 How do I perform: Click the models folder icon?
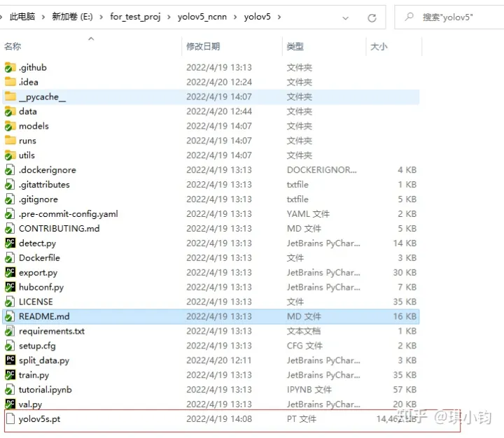point(10,126)
